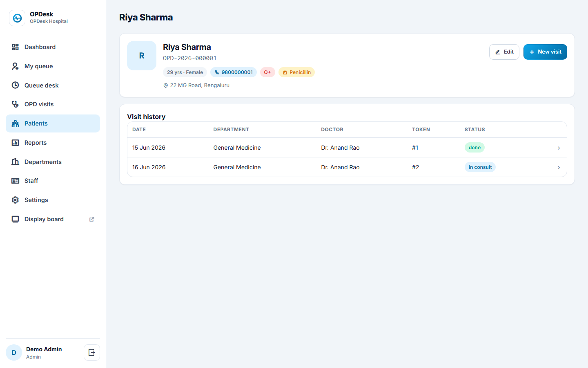Click the 29 yrs · Female badge
588x368 pixels.
(185, 72)
